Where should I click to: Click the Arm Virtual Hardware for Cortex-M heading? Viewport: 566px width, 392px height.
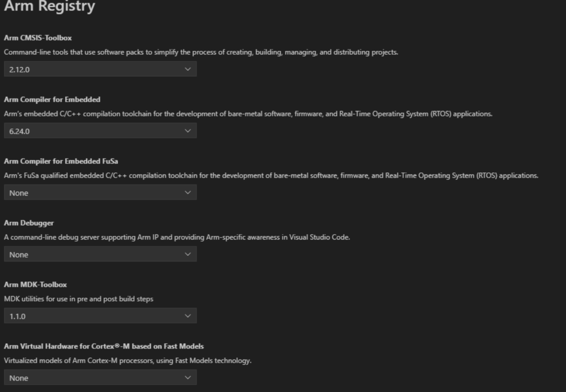tap(104, 346)
